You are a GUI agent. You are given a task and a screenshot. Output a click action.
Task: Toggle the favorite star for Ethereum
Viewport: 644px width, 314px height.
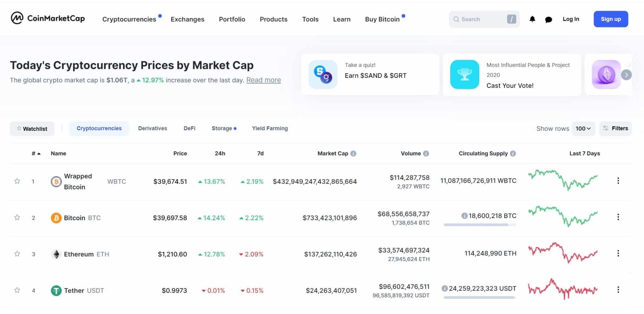pyautogui.click(x=17, y=254)
